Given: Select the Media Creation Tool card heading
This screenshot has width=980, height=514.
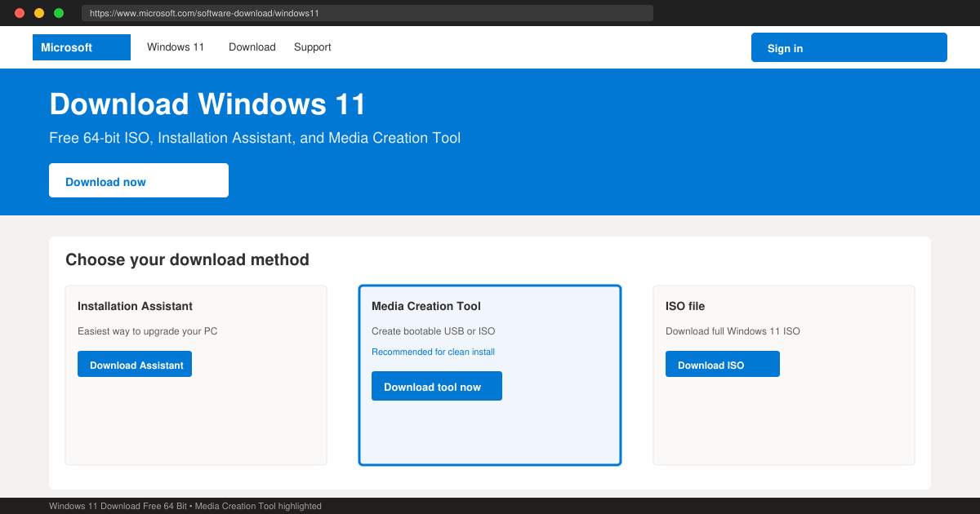Looking at the screenshot, I should coord(426,306).
